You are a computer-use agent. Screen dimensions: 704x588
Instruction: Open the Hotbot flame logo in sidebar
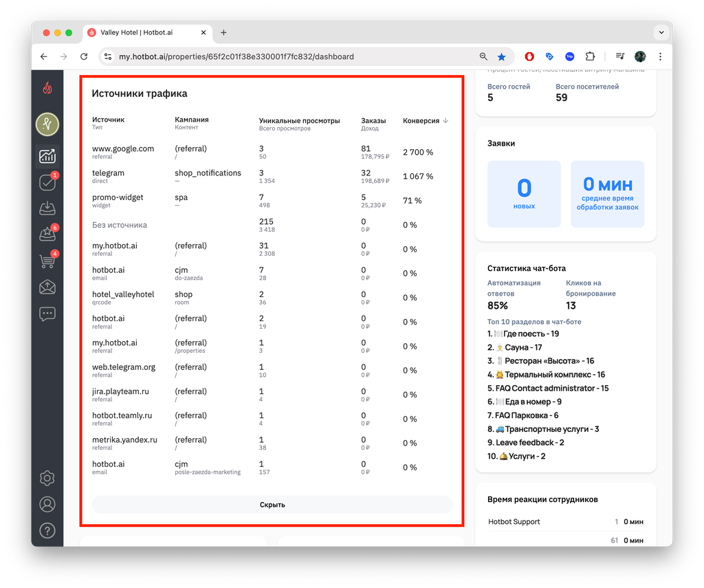coord(47,87)
